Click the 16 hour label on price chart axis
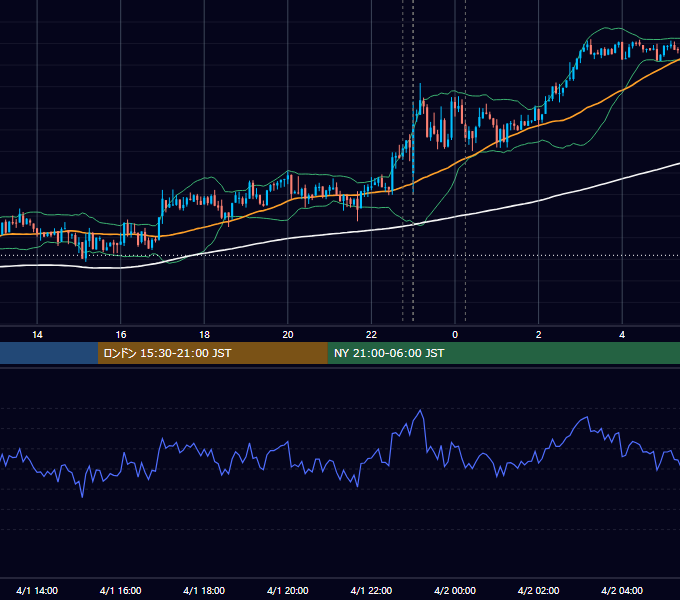 click(x=121, y=335)
